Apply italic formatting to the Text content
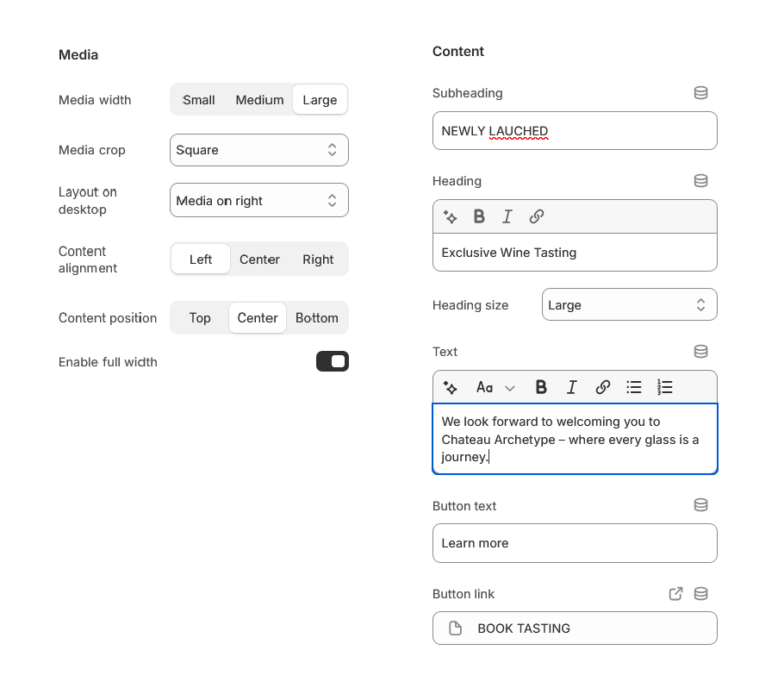This screenshot has width=784, height=694. [x=571, y=387]
